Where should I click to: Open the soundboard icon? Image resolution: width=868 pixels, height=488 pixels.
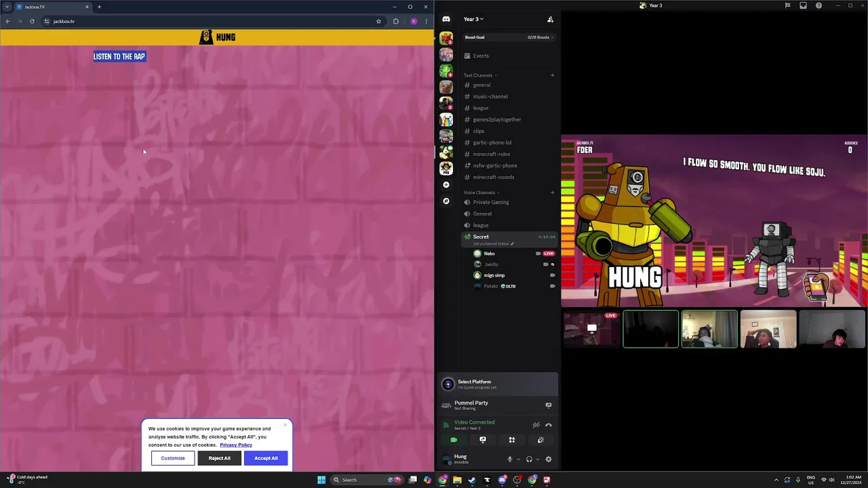point(540,440)
